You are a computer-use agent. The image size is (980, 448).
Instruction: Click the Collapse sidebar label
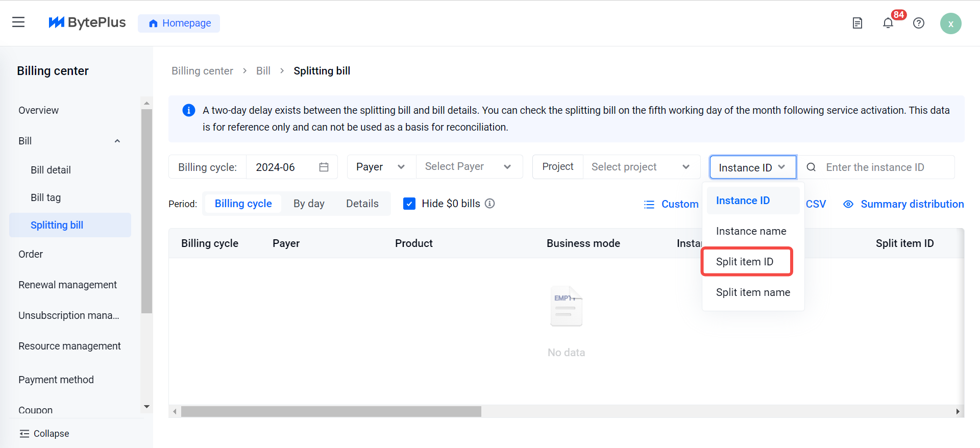(51, 434)
